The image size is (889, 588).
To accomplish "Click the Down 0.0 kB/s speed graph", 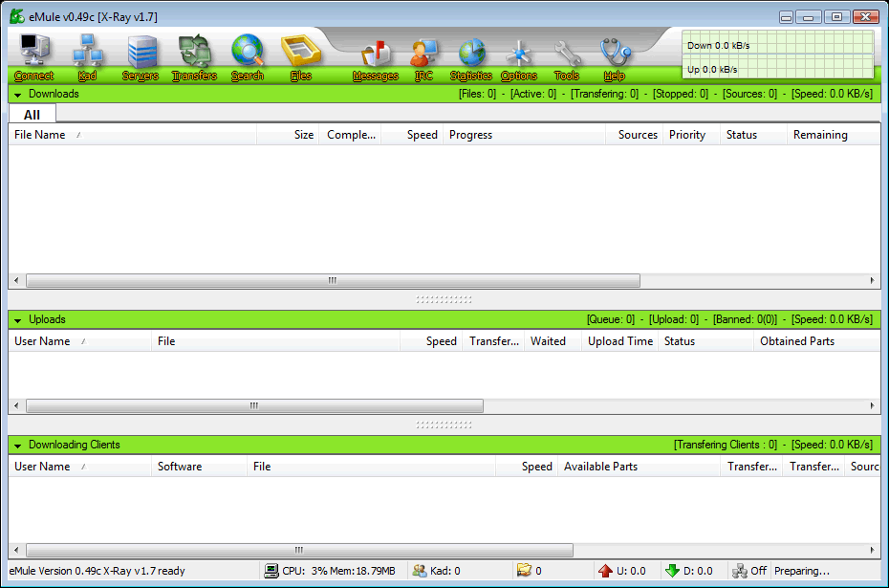I will 778,42.
